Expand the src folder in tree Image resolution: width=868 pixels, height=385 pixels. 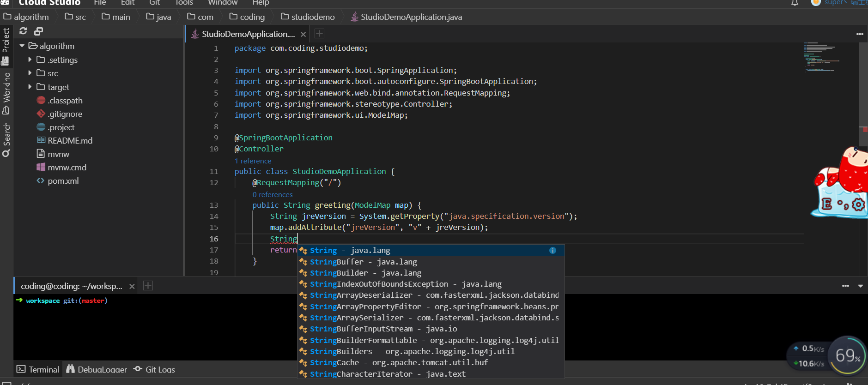(30, 73)
